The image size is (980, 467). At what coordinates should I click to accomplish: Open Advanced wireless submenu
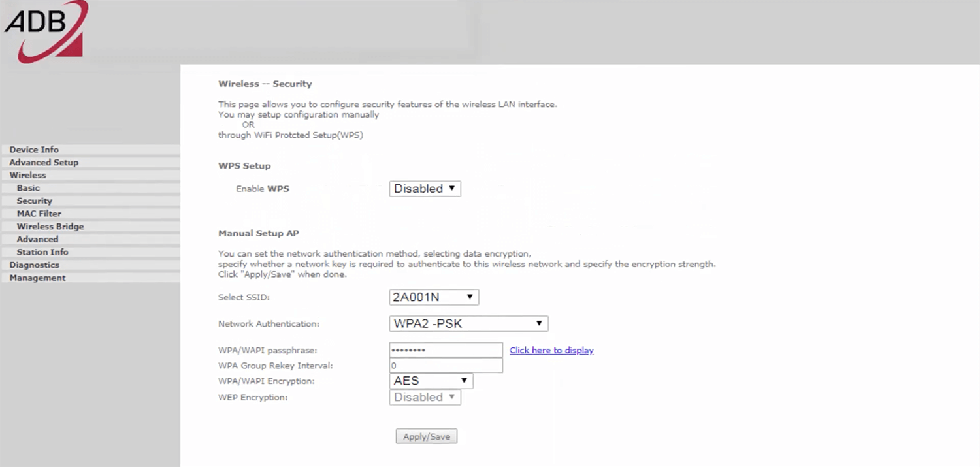coord(37,239)
